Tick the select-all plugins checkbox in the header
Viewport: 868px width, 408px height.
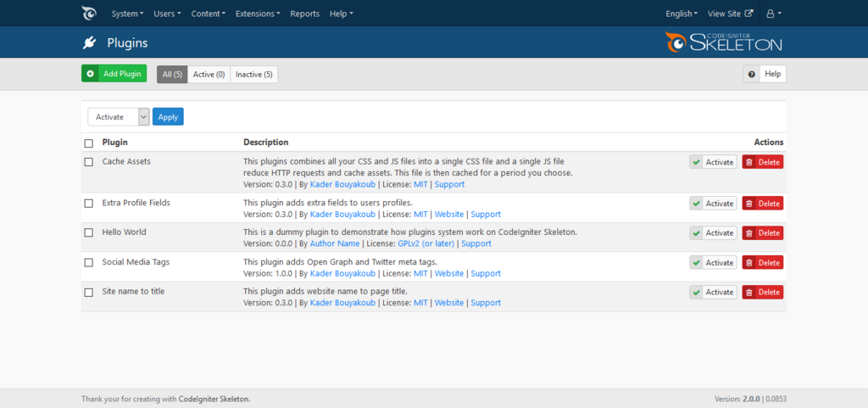tap(88, 143)
